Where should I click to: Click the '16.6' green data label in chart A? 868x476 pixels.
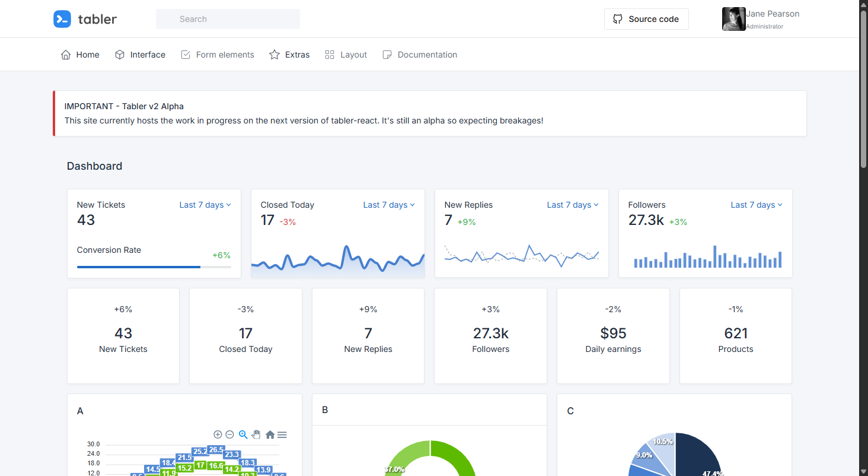(x=216, y=466)
